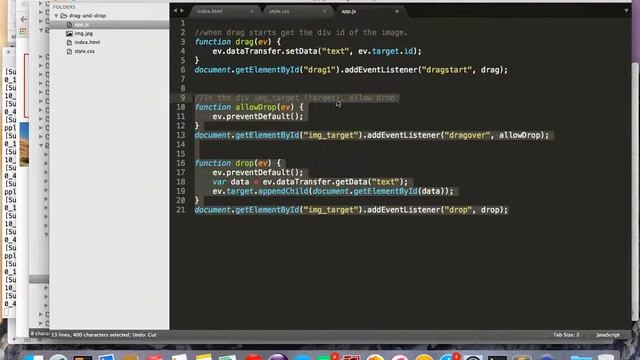Viewport: 640px width, 360px height.
Task: Click the 'function drag(ev)' line
Action: coord(238,42)
